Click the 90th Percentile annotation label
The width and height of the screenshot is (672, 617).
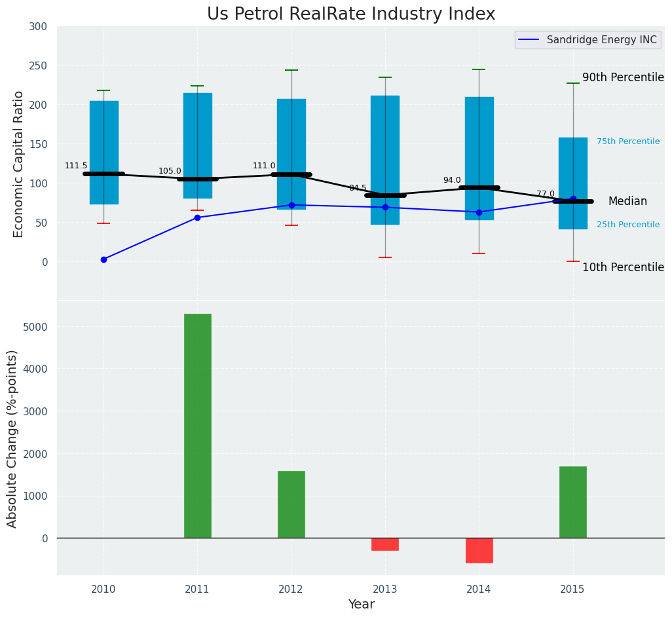point(623,77)
